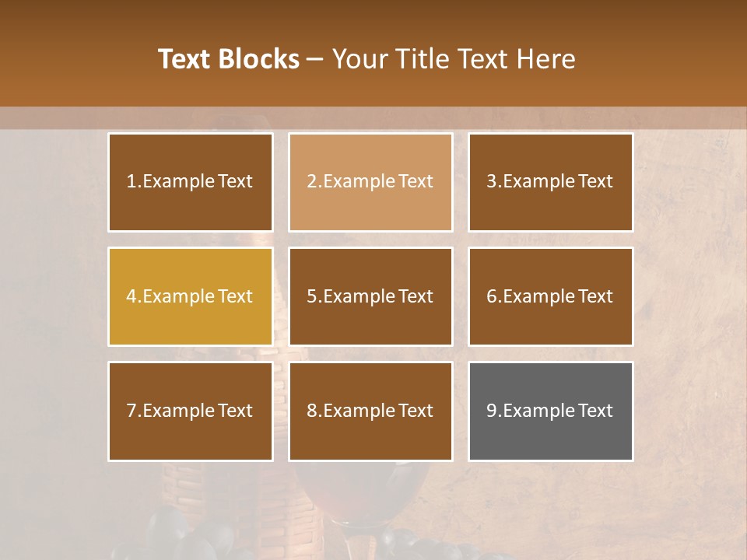Choose the "6.Example Text" block
747x560 pixels.
pyautogui.click(x=551, y=296)
